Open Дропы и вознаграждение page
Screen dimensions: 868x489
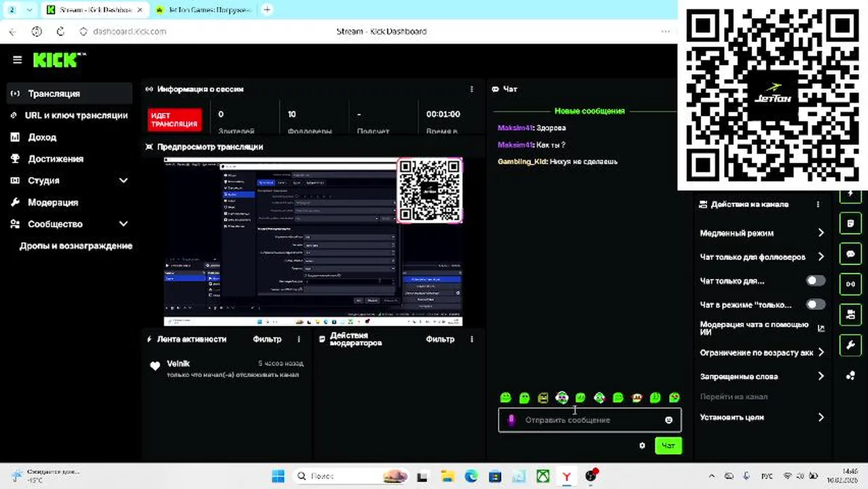click(76, 246)
